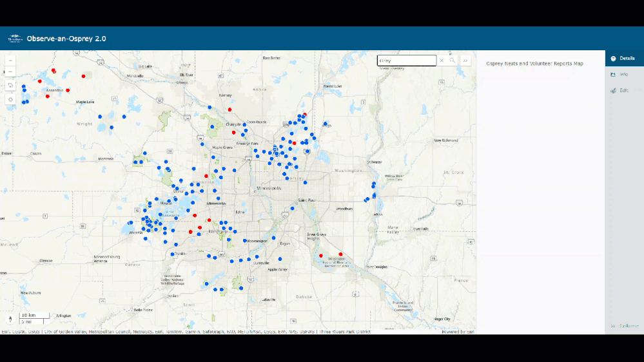Zoom out on the map
This screenshot has height=362, width=644.
(10, 72)
